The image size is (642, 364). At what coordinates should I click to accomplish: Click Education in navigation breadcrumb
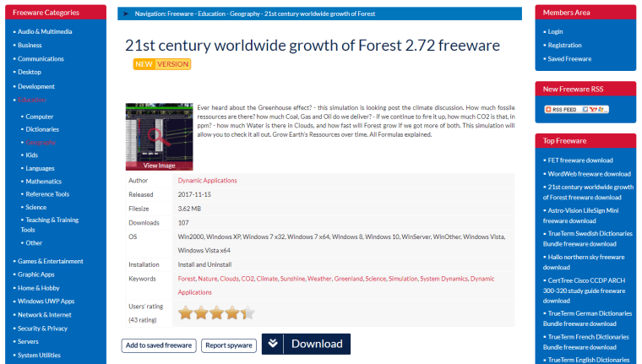click(212, 14)
